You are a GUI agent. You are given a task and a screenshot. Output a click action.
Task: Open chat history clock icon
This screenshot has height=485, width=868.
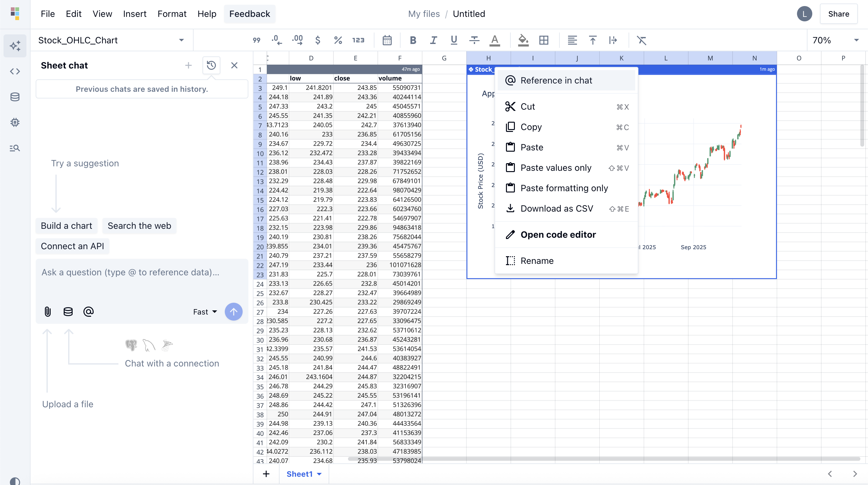click(211, 65)
